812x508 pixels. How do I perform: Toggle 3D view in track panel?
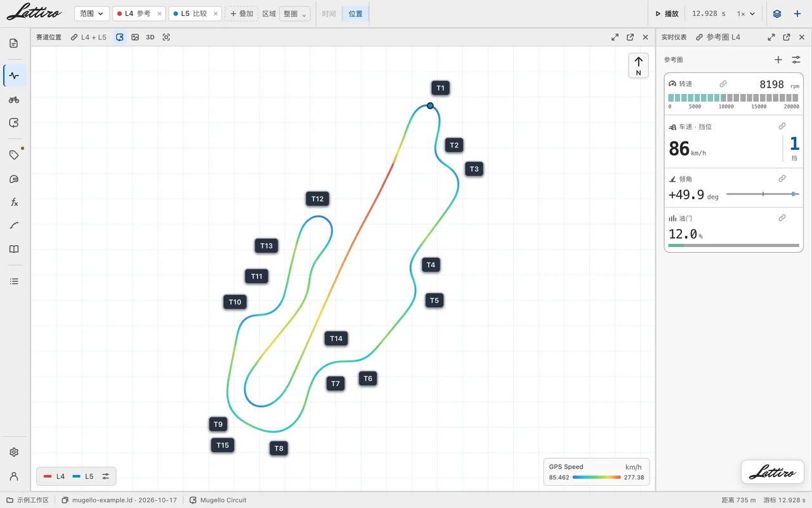pos(150,37)
